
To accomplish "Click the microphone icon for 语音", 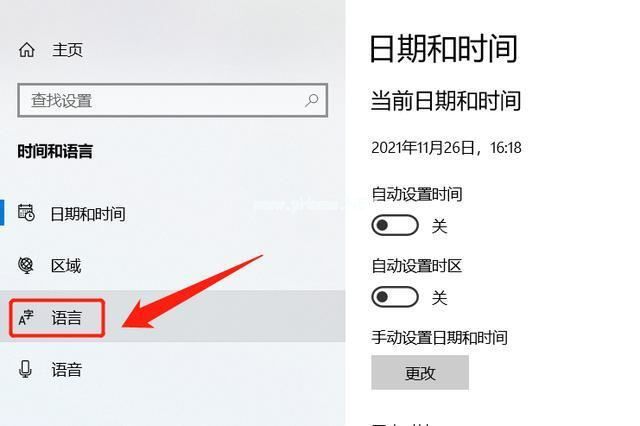I will click(25, 369).
